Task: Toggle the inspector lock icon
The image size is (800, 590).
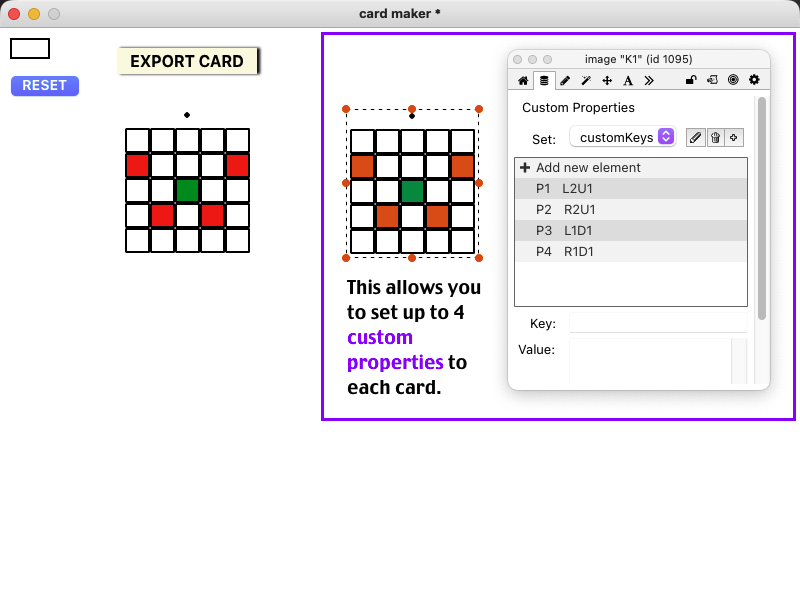Action: coord(691,80)
